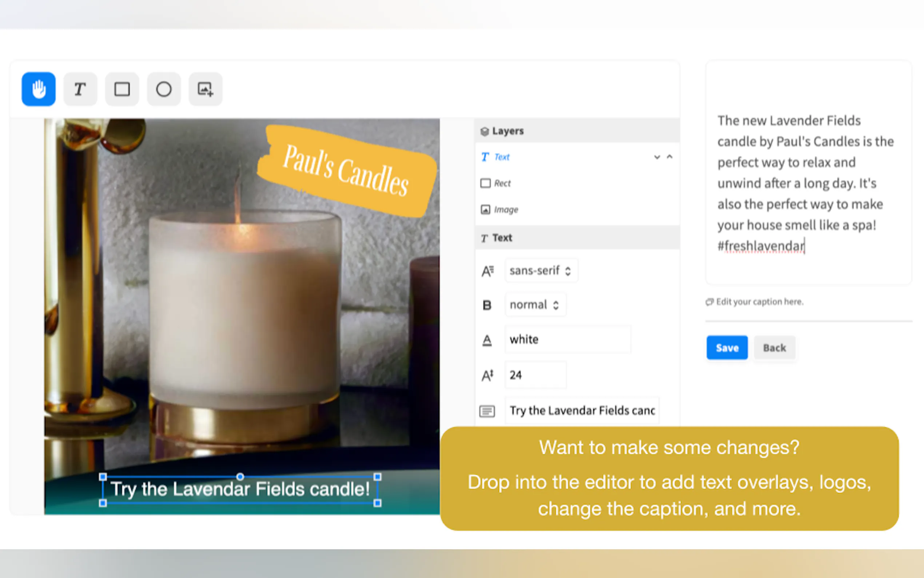Select the Rect layer
The height and width of the screenshot is (578, 924).
click(x=577, y=183)
